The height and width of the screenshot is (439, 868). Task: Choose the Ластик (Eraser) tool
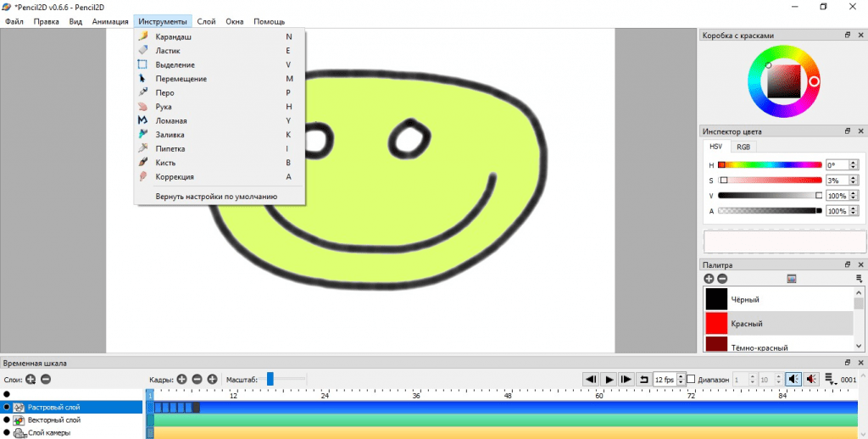click(168, 51)
